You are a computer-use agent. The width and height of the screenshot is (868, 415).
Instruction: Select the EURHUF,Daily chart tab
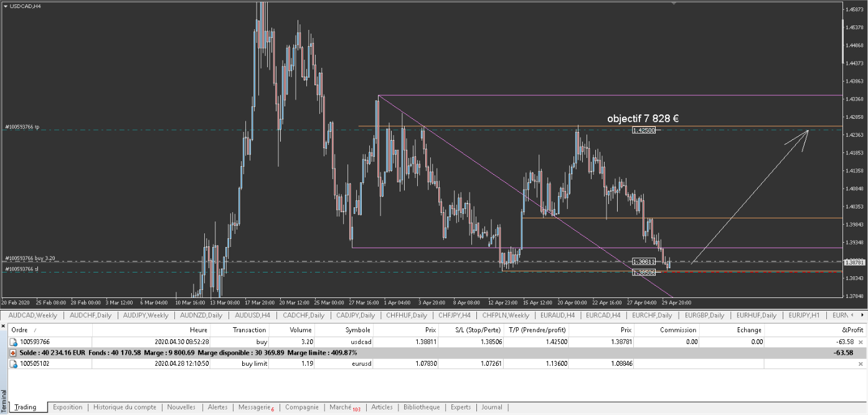[756, 315]
